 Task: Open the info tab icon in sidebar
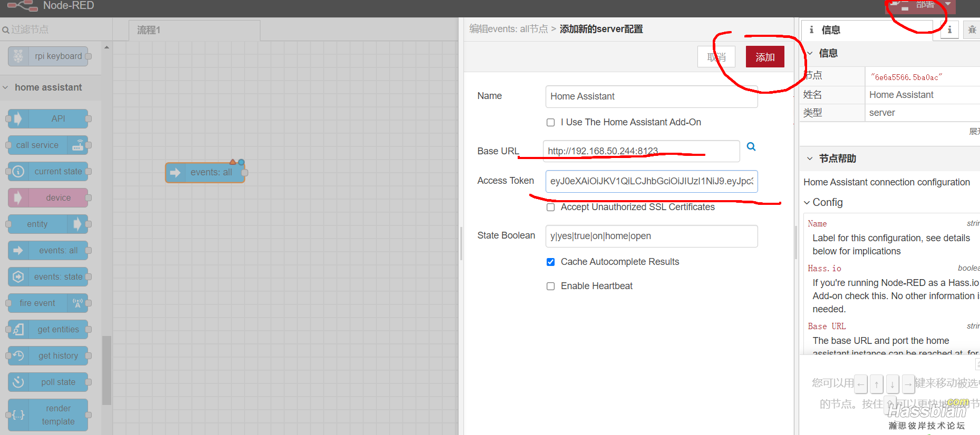click(949, 30)
